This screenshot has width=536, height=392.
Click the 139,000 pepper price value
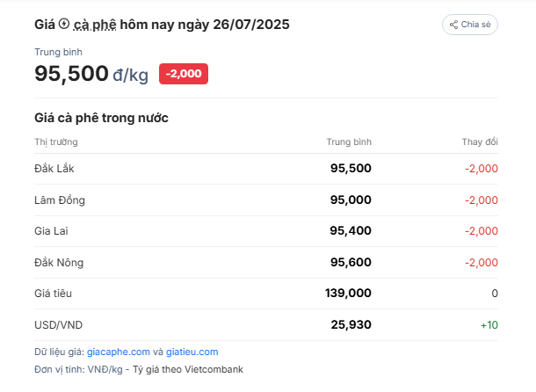(348, 294)
